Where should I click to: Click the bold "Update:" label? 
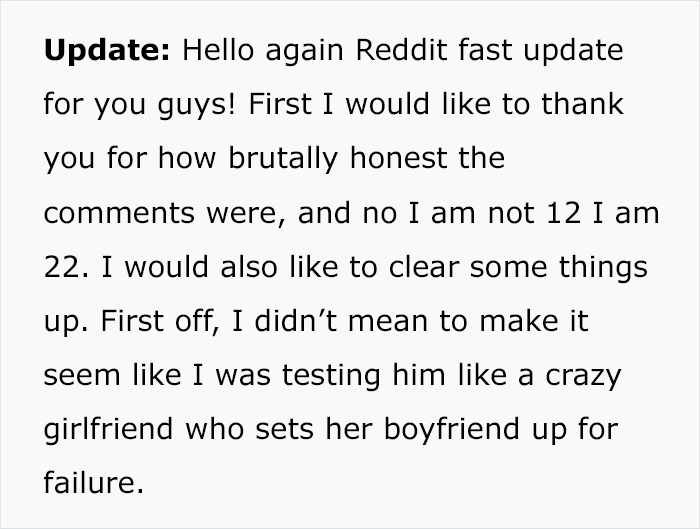tap(103, 50)
